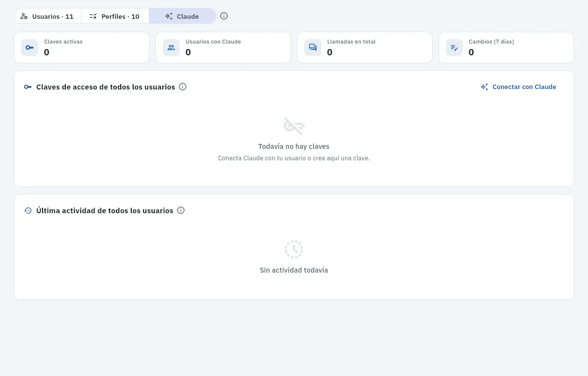The image size is (588, 376).
Task: Click 'Claves activas' label
Action: coord(63,42)
